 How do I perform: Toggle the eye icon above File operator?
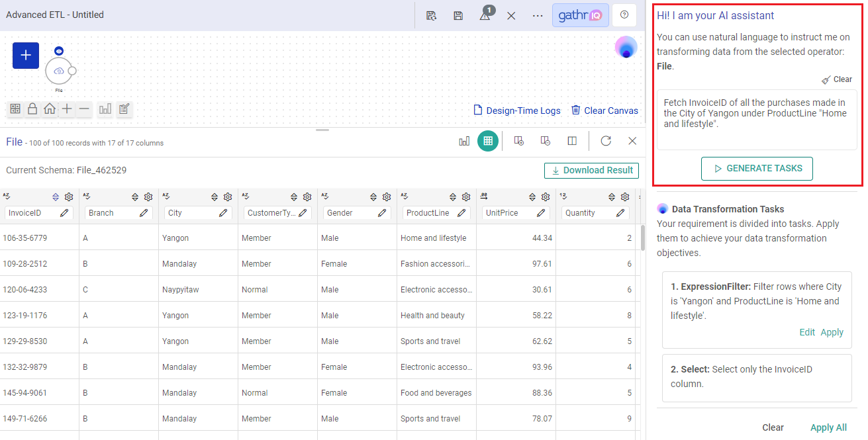(58, 51)
